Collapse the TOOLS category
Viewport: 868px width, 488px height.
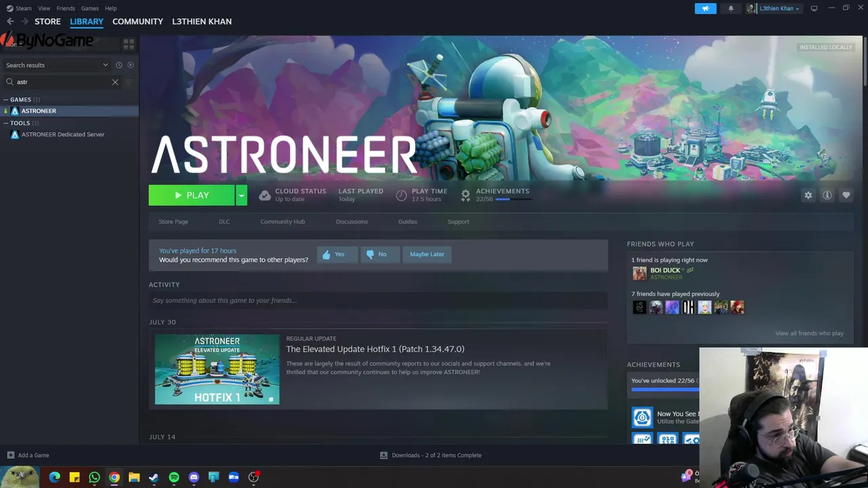5,123
